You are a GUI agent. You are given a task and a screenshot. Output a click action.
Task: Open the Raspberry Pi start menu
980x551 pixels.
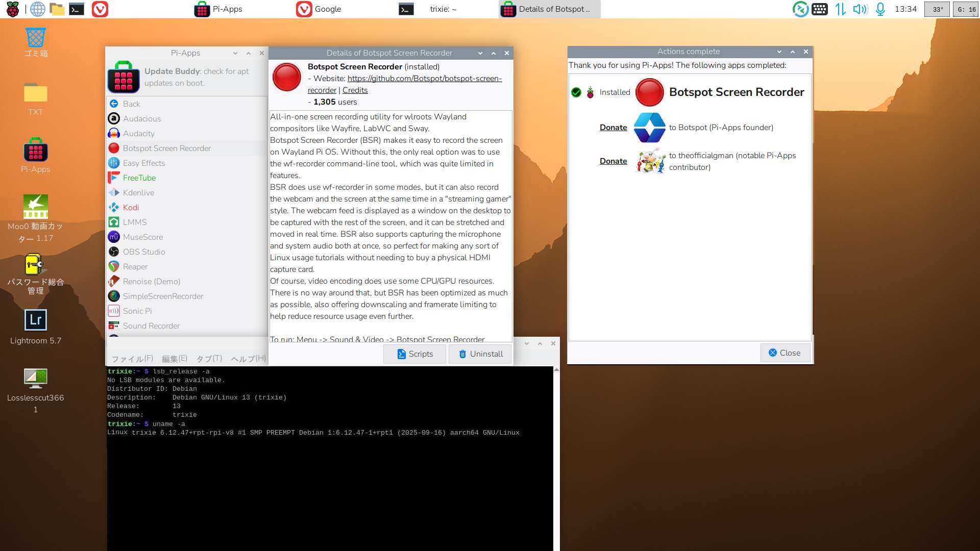pyautogui.click(x=12, y=9)
